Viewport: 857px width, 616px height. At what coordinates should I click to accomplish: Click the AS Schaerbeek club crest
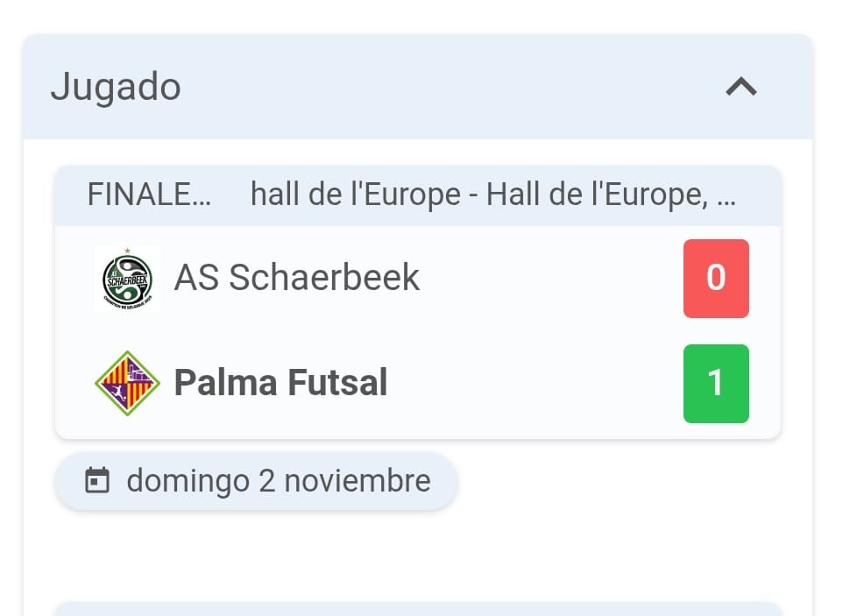(127, 280)
